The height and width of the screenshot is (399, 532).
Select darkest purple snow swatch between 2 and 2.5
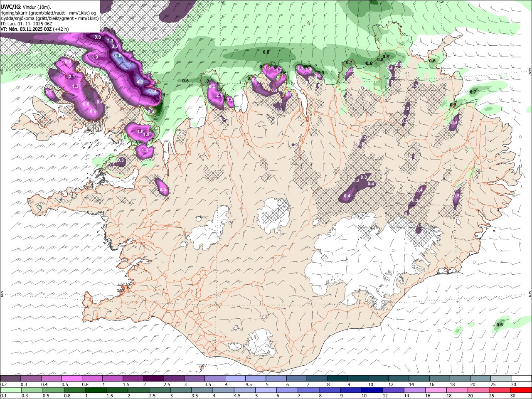[x=153, y=378]
